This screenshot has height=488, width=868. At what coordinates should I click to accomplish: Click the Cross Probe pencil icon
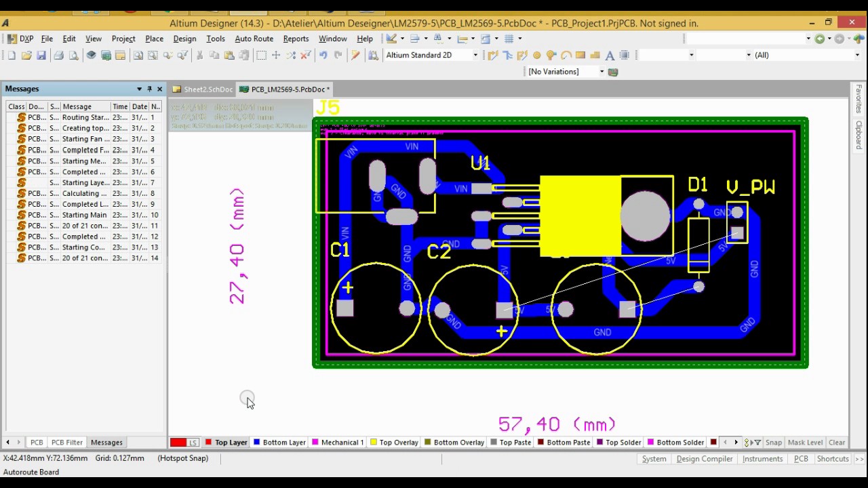click(355, 55)
